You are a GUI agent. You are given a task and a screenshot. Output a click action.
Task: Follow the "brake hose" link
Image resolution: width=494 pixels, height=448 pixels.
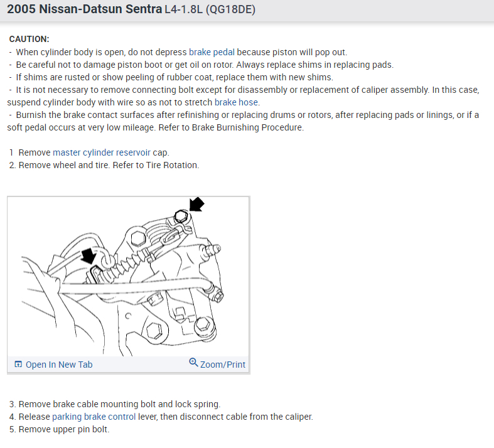[236, 102]
